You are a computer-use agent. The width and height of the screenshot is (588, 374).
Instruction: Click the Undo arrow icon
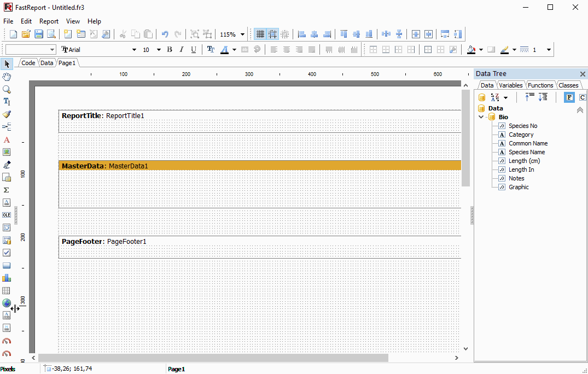pyautogui.click(x=165, y=34)
